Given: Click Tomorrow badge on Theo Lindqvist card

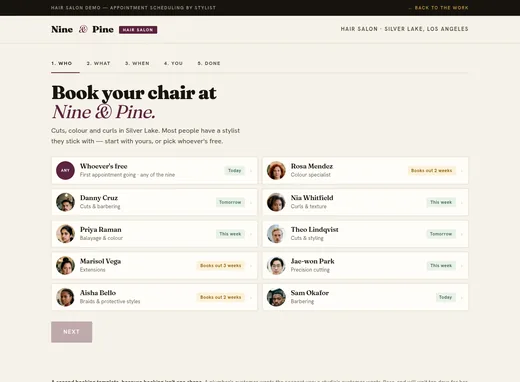Looking at the screenshot, I should (x=441, y=234).
